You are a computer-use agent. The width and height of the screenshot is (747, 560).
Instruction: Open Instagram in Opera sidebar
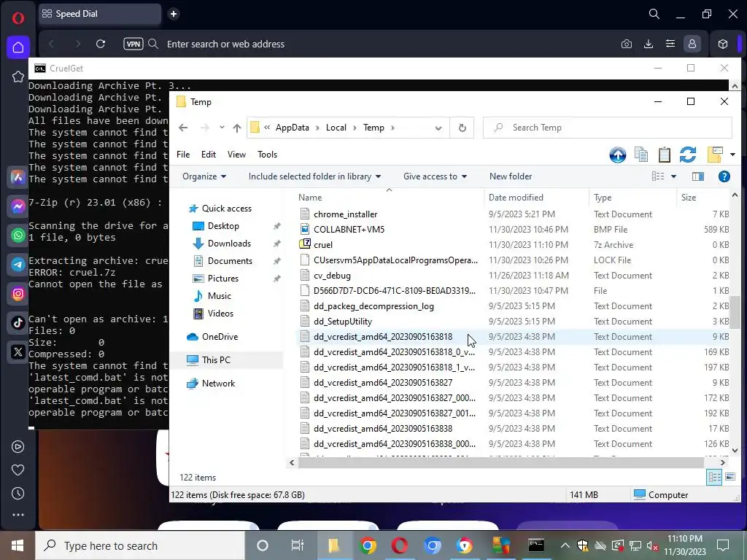[18, 293]
